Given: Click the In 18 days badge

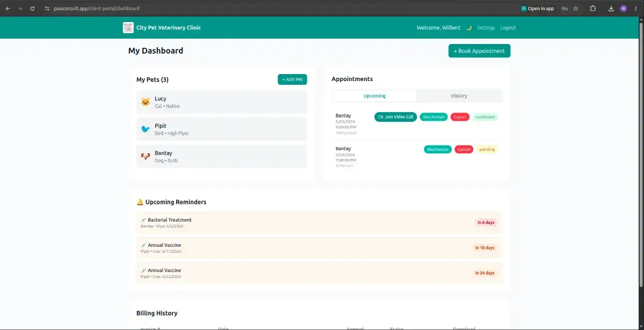Looking at the screenshot, I should 485,248.
